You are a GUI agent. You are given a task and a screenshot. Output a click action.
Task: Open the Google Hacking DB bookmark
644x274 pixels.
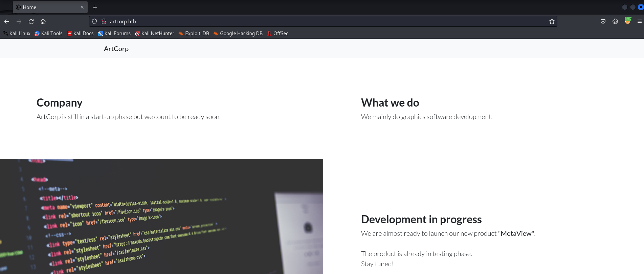click(238, 33)
